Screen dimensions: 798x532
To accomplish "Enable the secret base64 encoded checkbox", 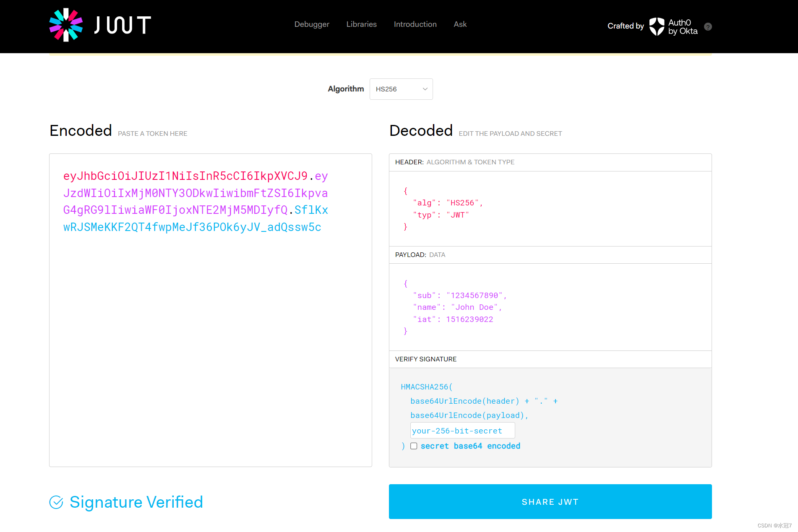I will [x=414, y=446].
